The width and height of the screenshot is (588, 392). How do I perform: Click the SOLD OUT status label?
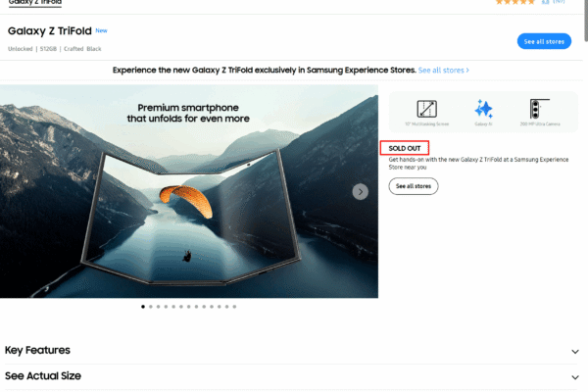(404, 147)
